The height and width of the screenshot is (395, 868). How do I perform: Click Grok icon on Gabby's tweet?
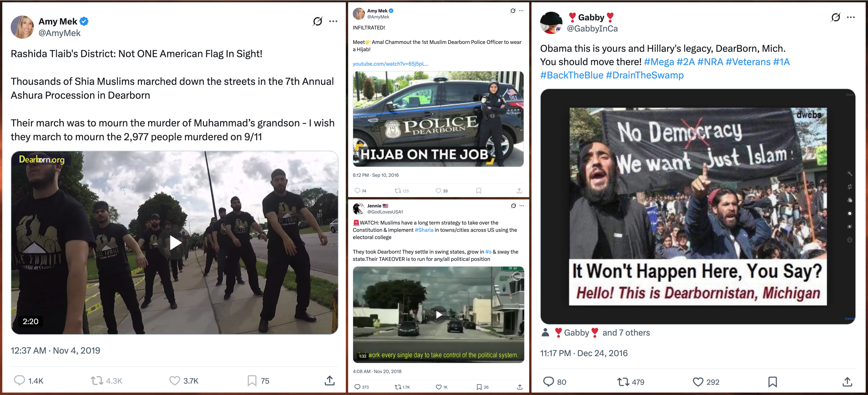[x=835, y=17]
